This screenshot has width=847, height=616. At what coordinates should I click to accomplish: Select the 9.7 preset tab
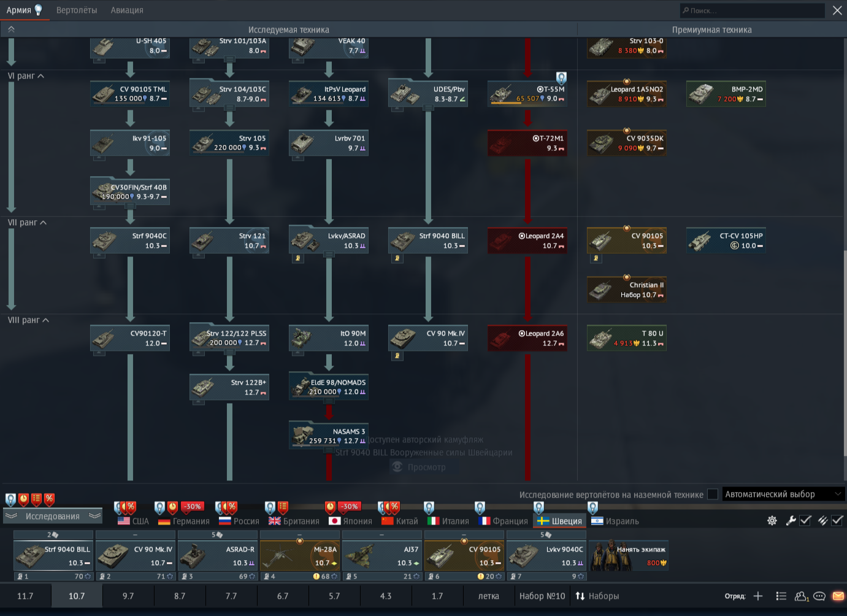(x=128, y=596)
